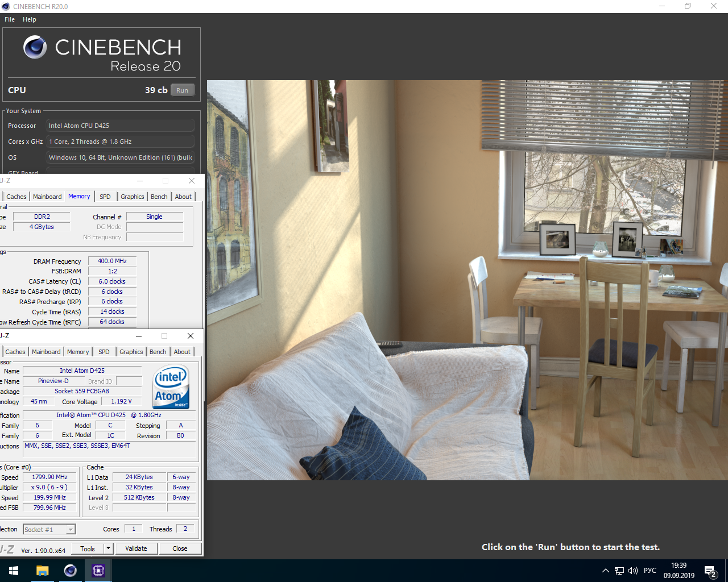This screenshot has width=728, height=582.
Task: Select Memory tab in upper CPU-Z window
Action: pyautogui.click(x=79, y=196)
